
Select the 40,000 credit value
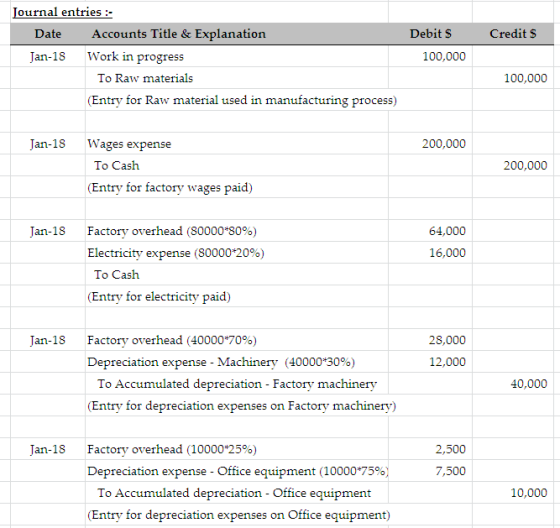pyautogui.click(x=529, y=384)
